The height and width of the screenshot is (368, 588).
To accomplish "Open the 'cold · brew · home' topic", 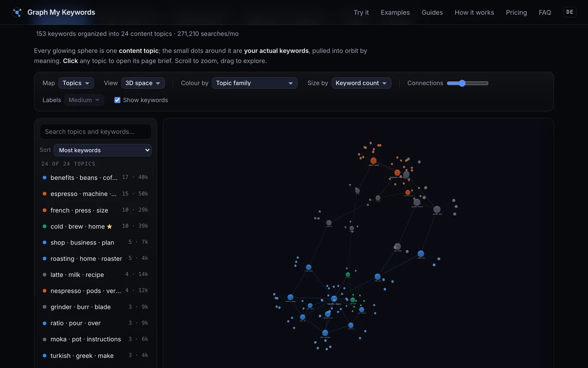I will 95,226.
